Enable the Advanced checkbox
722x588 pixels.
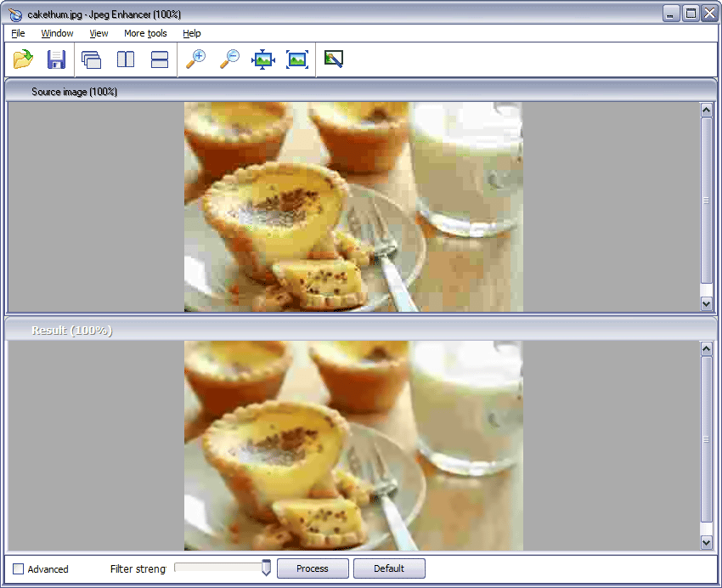pyautogui.click(x=19, y=569)
